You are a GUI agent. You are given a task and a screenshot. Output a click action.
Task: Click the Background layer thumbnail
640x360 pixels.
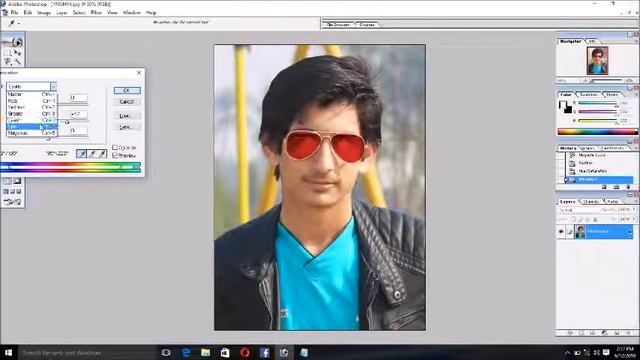(580, 232)
